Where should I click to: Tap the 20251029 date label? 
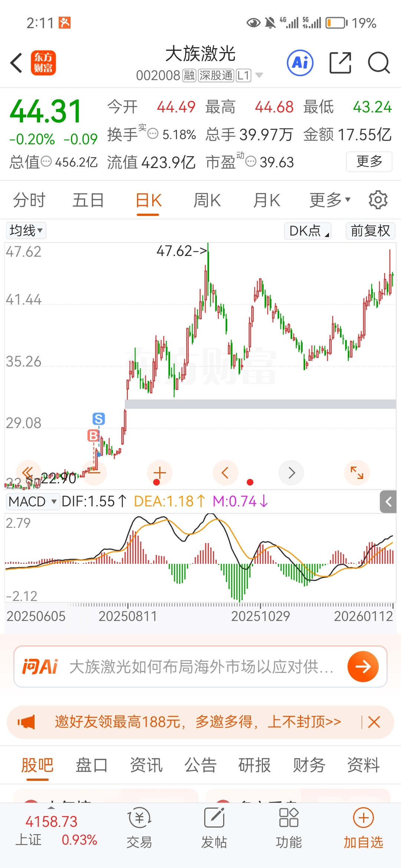pos(260,616)
